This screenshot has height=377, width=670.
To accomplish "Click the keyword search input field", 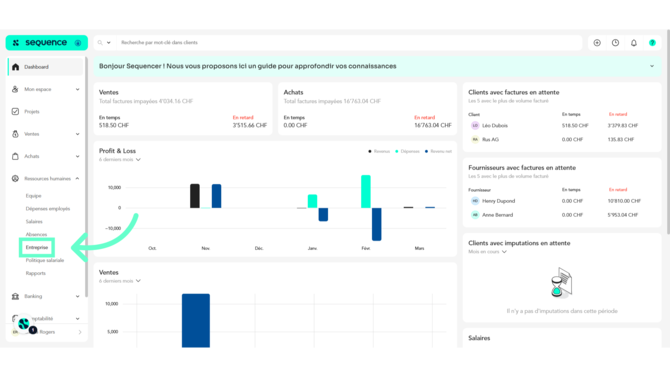I will (349, 43).
